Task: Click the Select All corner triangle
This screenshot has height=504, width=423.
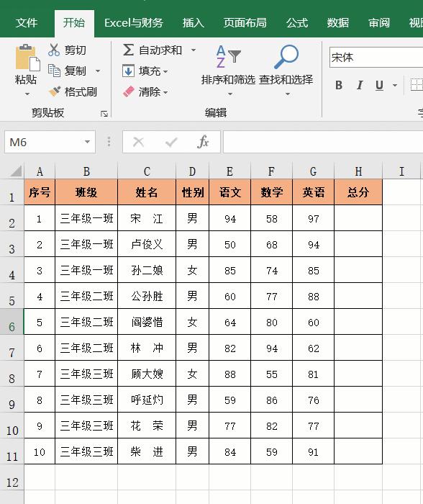Action: [15, 171]
